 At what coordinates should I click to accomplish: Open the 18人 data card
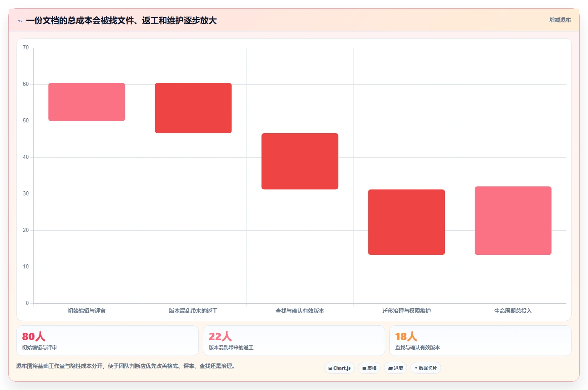[481, 341]
